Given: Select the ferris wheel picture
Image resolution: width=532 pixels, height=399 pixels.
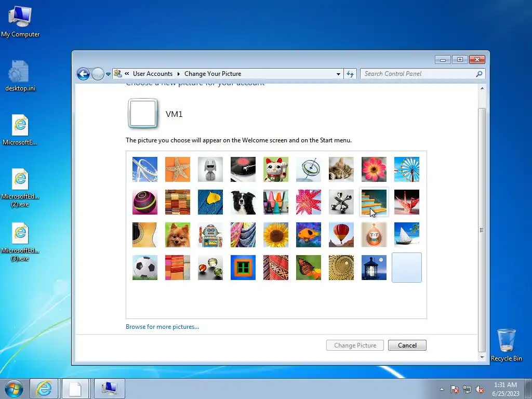Looking at the screenshot, I should [x=407, y=169].
